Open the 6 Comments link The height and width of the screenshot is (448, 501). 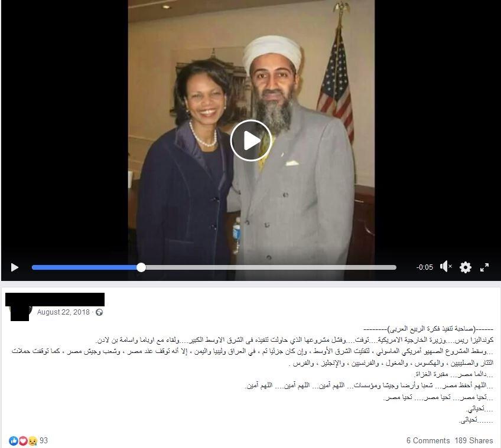click(428, 441)
